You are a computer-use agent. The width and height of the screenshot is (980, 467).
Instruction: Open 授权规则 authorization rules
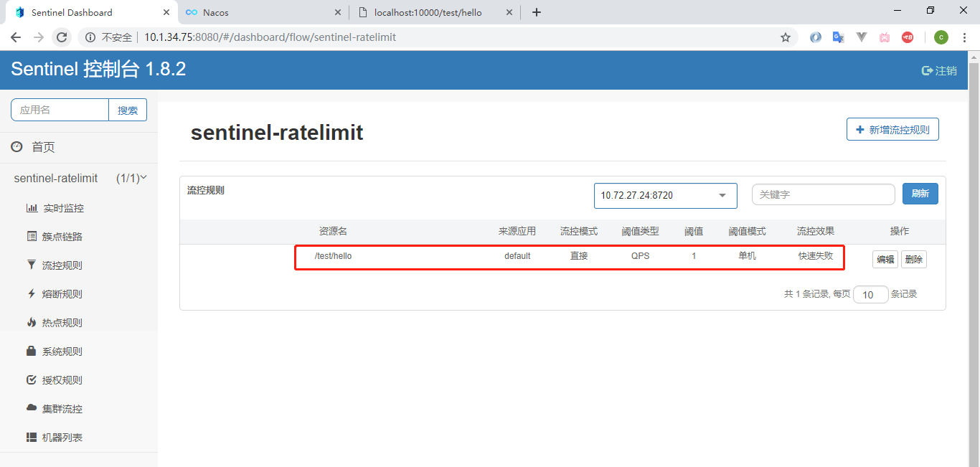click(x=55, y=380)
